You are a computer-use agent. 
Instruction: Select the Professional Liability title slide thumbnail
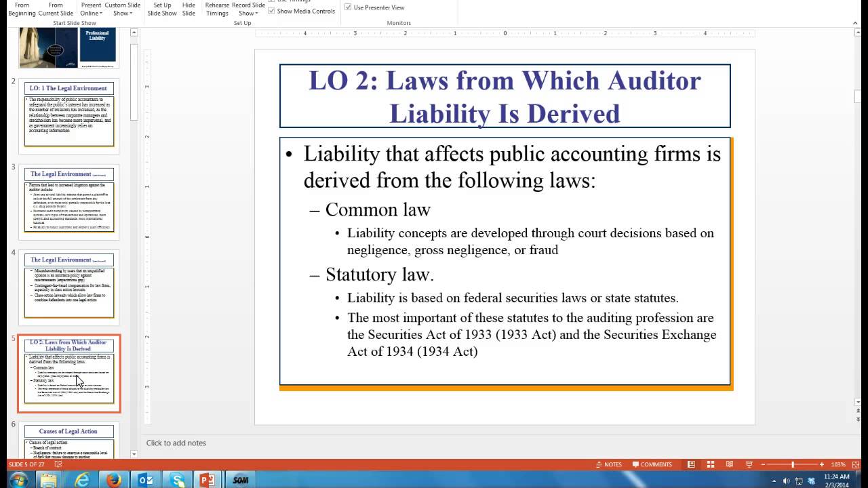[x=68, y=47]
